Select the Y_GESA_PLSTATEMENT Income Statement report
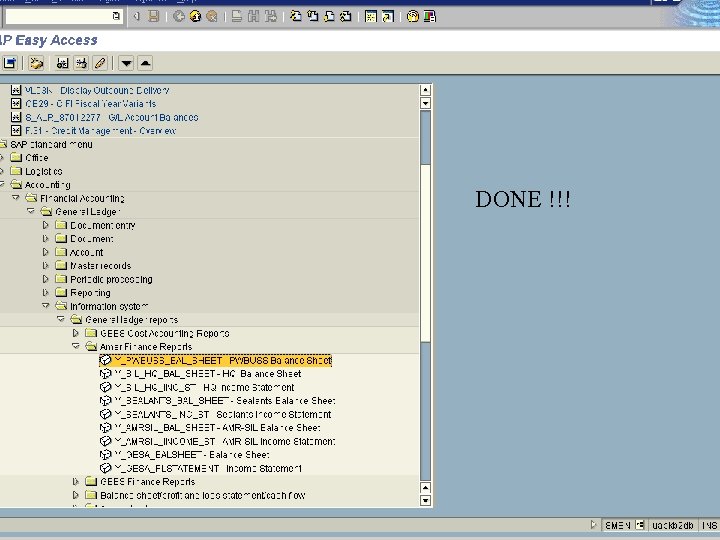 click(x=208, y=468)
